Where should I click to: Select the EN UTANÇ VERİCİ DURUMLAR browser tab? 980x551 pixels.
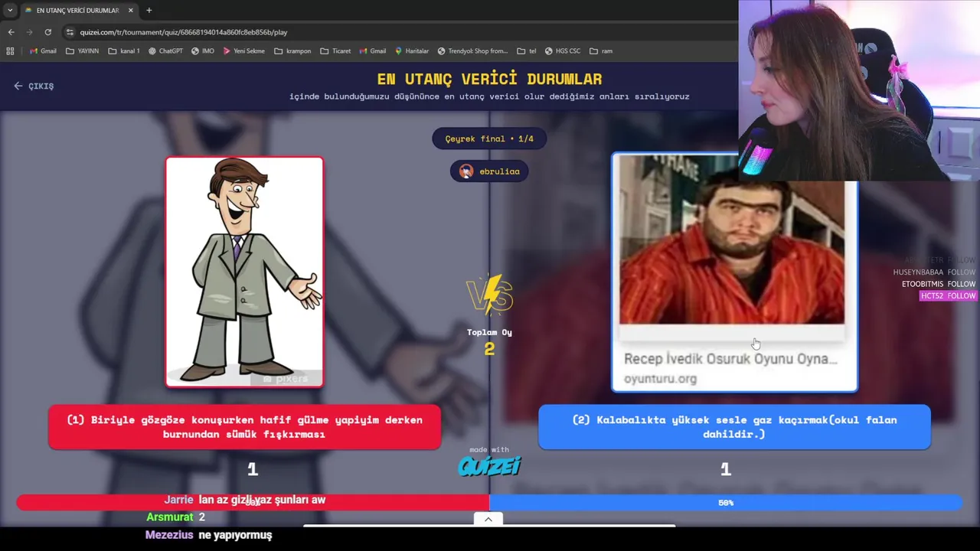(x=79, y=11)
